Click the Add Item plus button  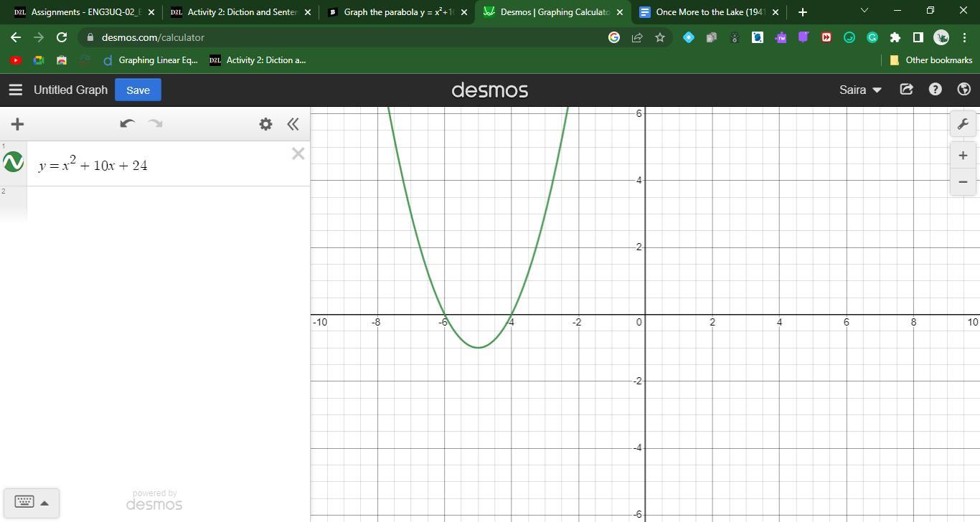(x=17, y=124)
